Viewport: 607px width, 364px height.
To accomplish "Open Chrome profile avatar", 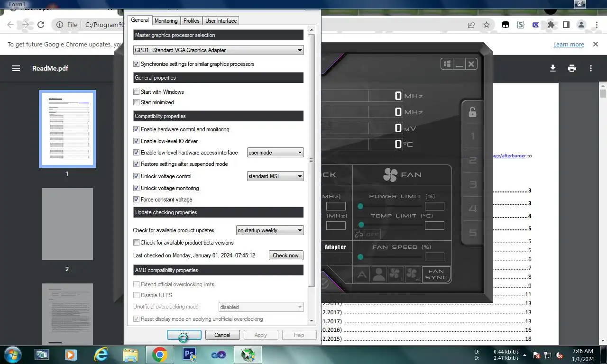I will [581, 25].
